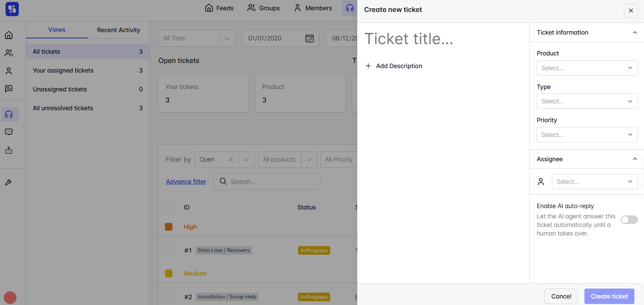Viewport: 644px width, 305px height.
Task: Check the box for ticket #2
Action: pos(168,296)
